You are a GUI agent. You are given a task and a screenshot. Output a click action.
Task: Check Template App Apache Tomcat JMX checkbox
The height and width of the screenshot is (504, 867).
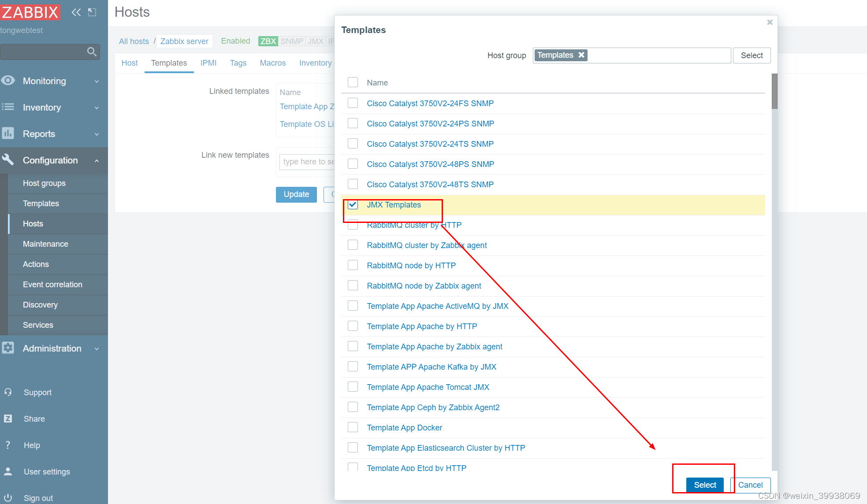point(353,387)
